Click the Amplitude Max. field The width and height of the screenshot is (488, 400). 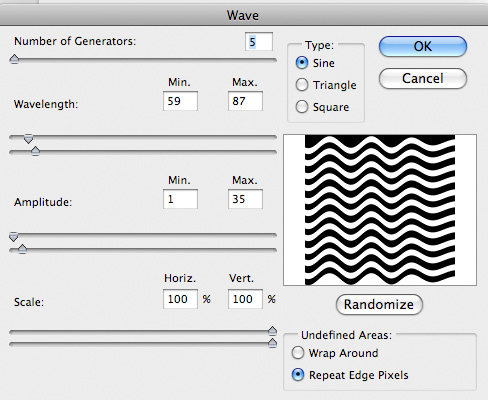pyautogui.click(x=245, y=199)
